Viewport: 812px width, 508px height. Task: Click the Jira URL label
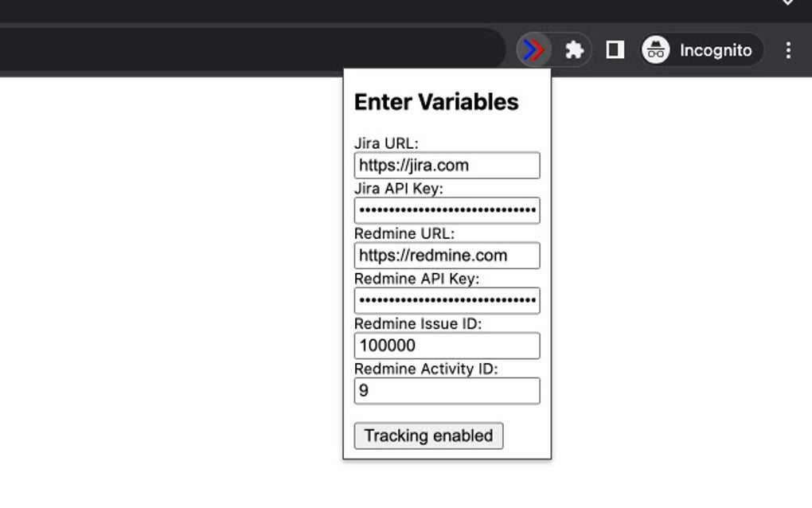pos(386,144)
